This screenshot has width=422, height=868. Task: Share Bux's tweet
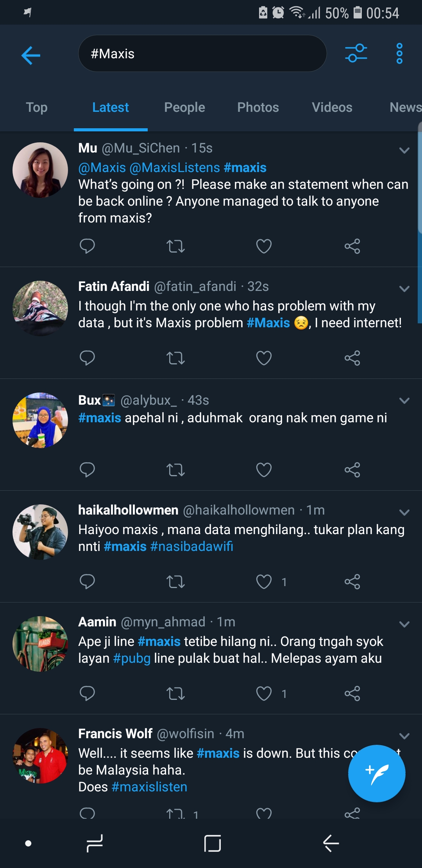352,470
